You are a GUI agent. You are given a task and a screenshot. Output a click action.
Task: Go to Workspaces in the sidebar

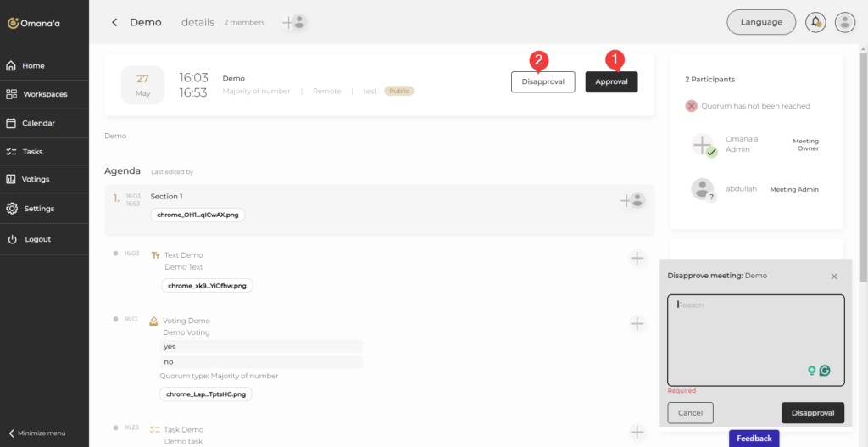[x=44, y=94]
